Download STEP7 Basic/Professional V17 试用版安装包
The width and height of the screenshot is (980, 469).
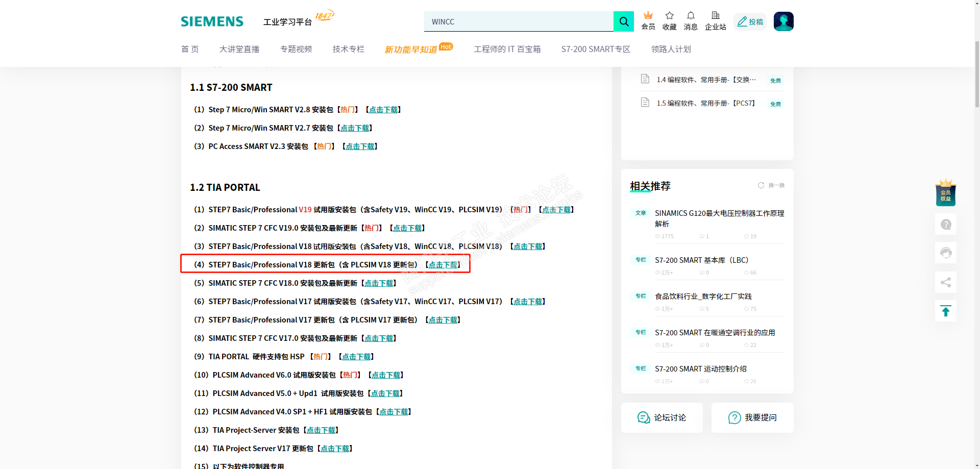coord(528,302)
